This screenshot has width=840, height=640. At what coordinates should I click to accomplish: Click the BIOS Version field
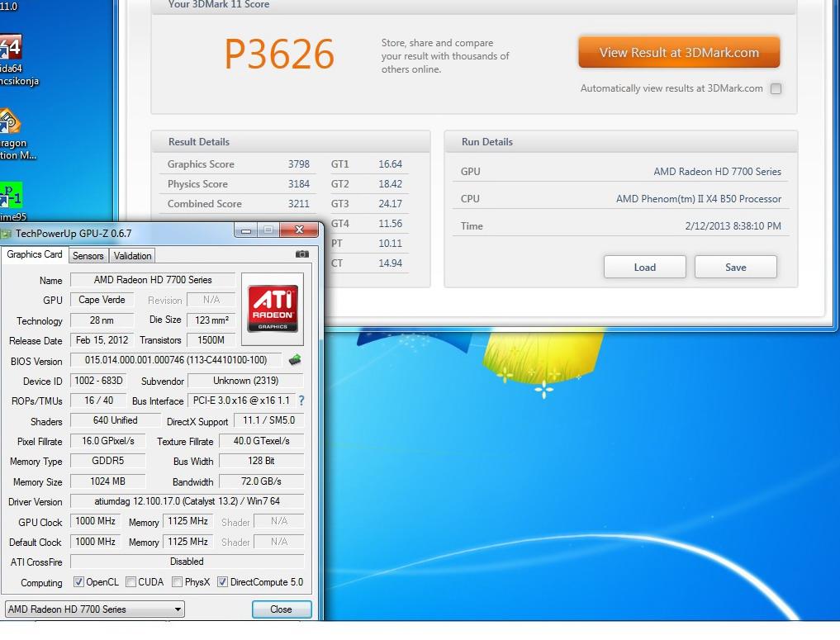(x=176, y=360)
